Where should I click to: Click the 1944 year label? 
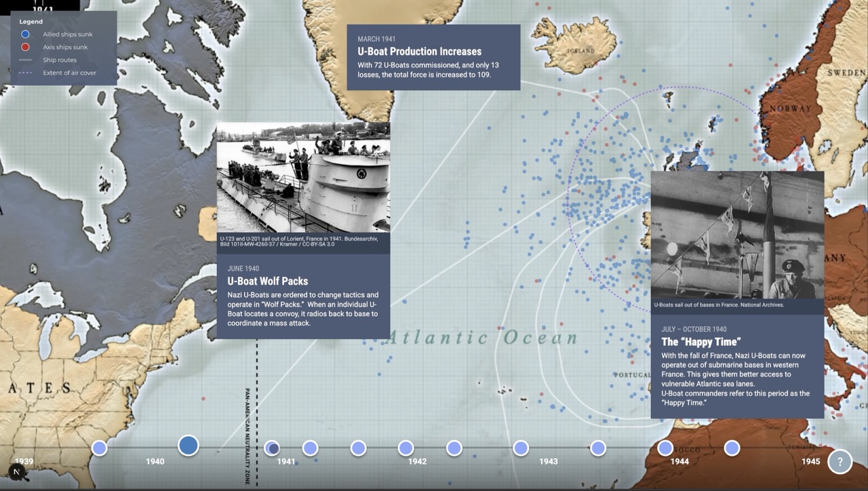coord(679,461)
